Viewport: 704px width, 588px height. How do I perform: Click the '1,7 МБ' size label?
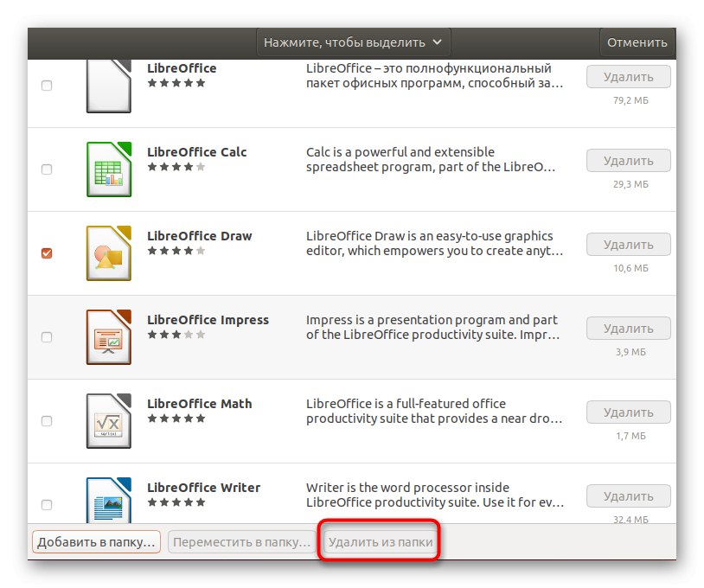tap(630, 437)
